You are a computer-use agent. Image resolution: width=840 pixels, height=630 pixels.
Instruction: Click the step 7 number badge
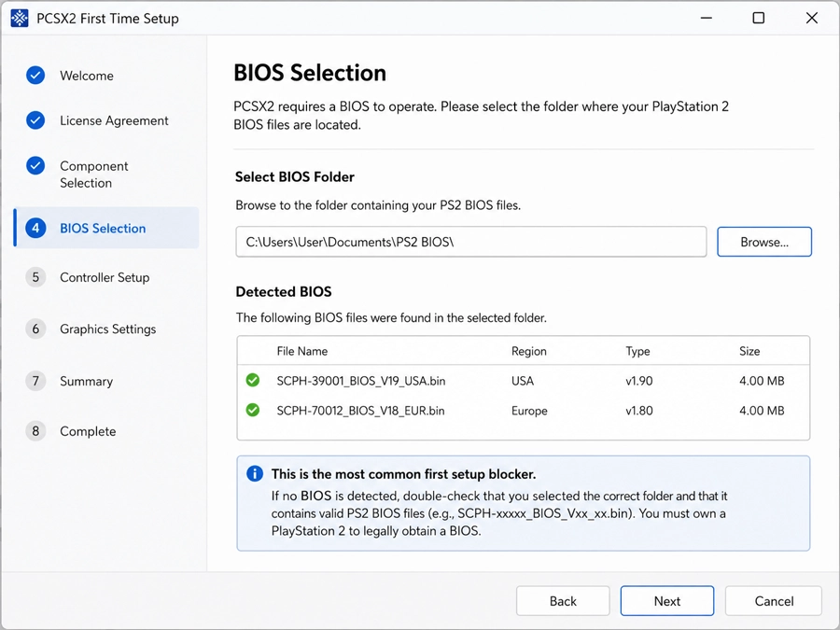click(x=35, y=381)
